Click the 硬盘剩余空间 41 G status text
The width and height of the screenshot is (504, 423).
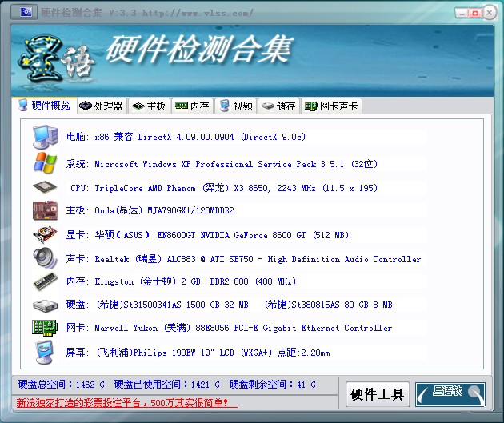click(x=273, y=384)
